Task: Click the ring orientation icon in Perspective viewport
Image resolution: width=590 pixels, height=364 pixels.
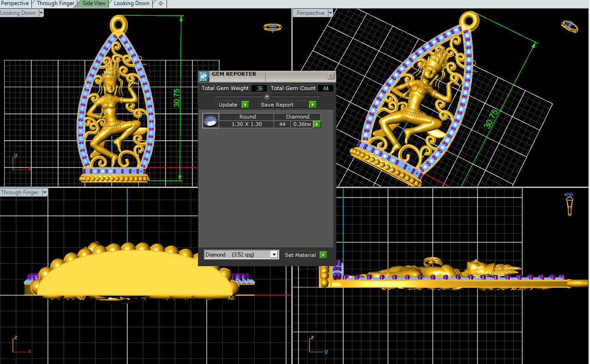Action: [x=569, y=26]
